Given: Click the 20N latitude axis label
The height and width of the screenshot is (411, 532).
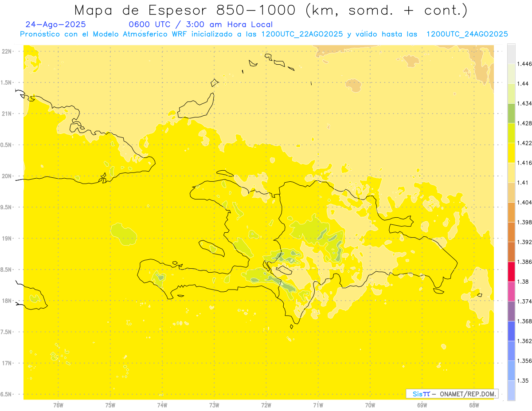Looking at the screenshot, I should coord(7,176).
